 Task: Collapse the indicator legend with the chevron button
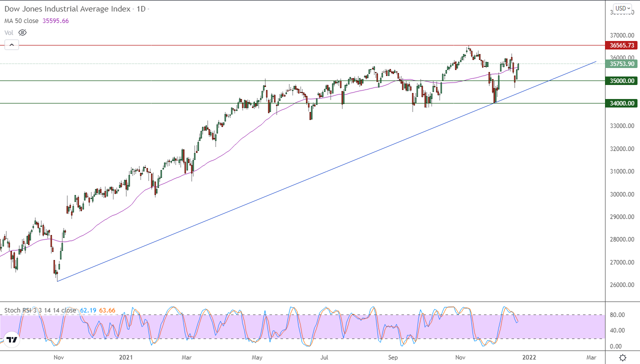click(11, 44)
